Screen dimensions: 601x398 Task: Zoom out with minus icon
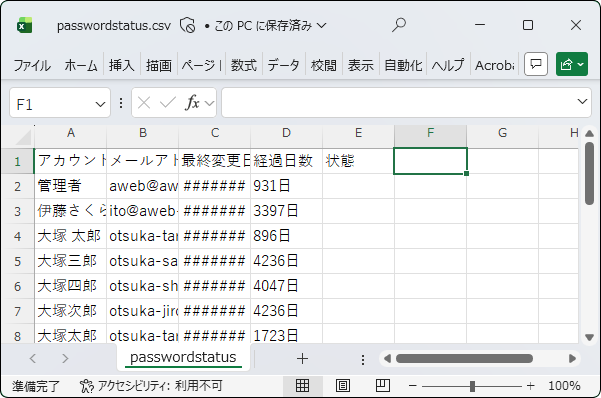pyautogui.click(x=412, y=386)
